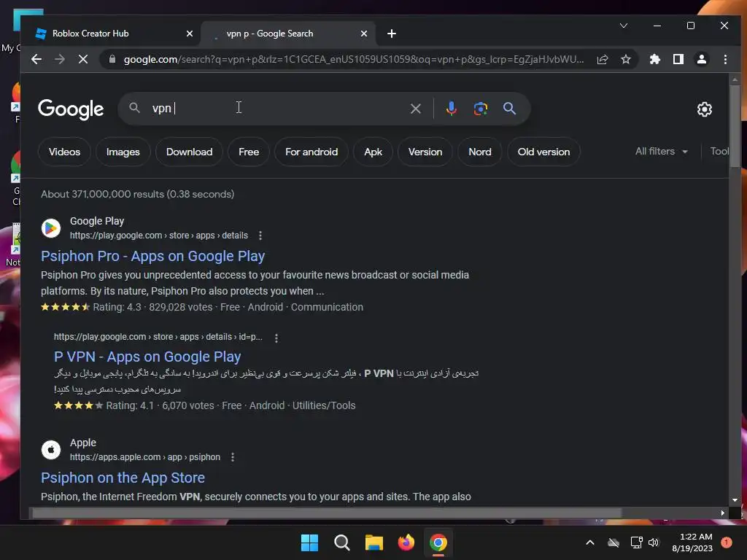Viewport: 747px width, 560px height.
Task: Stop loading the page
Action: click(x=83, y=59)
